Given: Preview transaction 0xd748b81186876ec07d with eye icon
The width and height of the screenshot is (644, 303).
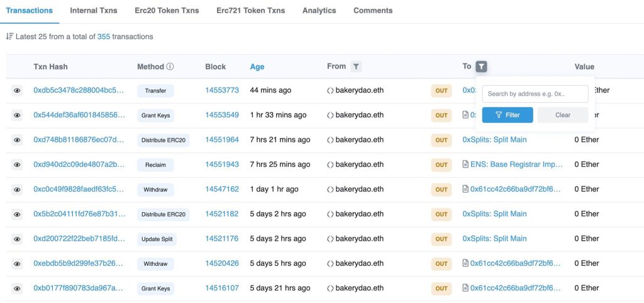Looking at the screenshot, I should tap(17, 140).
